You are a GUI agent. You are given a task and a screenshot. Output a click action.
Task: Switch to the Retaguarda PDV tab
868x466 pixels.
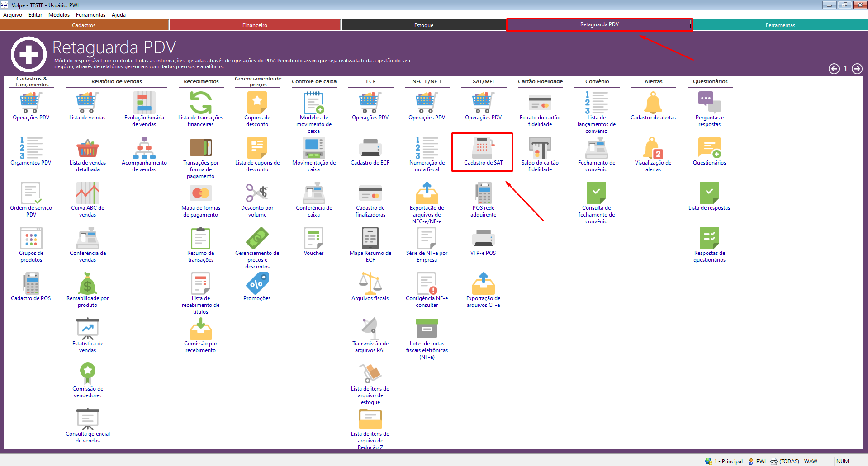599,24
